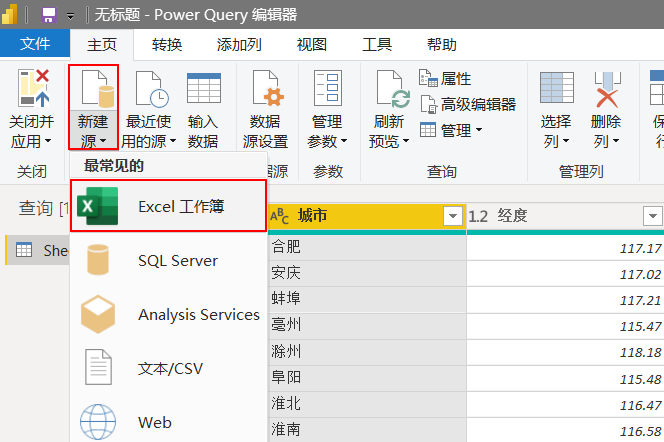This screenshot has height=442, width=664.
Task: Choose Excel 工作簿 from source list
Action: coord(169,206)
